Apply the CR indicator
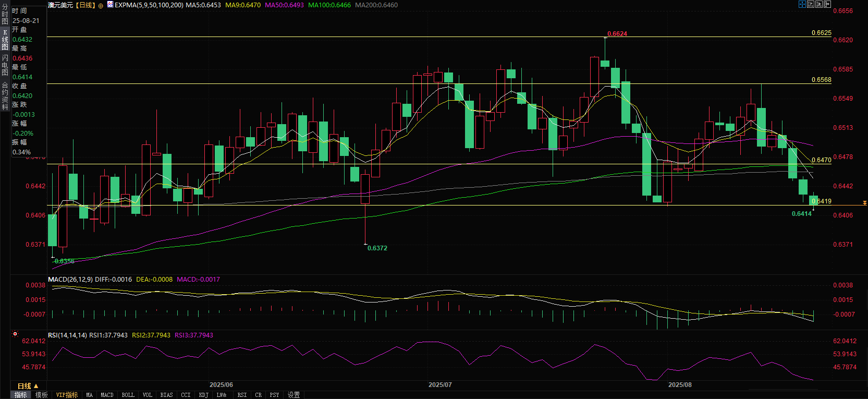Viewport: 868px width, 399px height. [x=258, y=395]
